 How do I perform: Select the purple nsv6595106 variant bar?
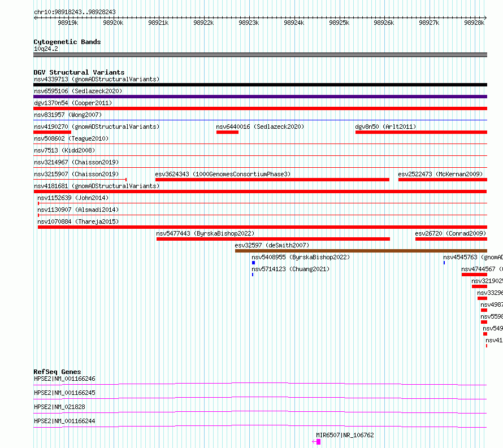(x=260, y=97)
